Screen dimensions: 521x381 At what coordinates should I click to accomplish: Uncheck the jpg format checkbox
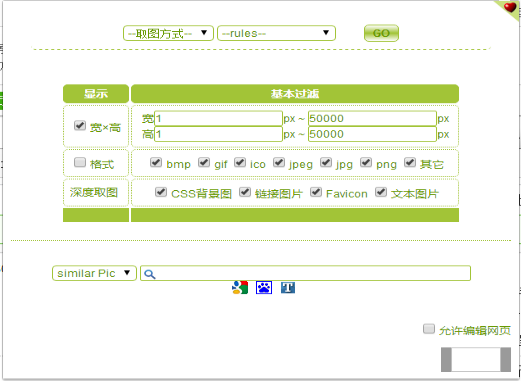coord(326,162)
